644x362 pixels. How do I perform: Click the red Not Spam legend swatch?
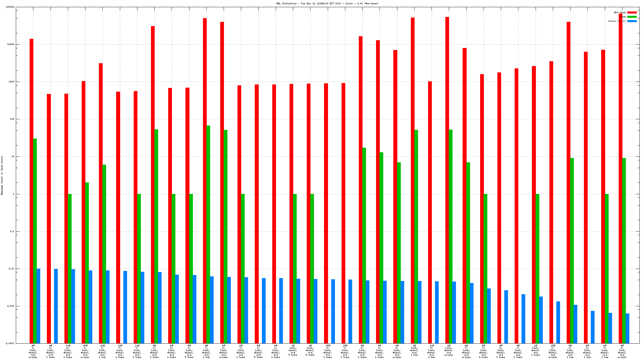[x=632, y=12]
